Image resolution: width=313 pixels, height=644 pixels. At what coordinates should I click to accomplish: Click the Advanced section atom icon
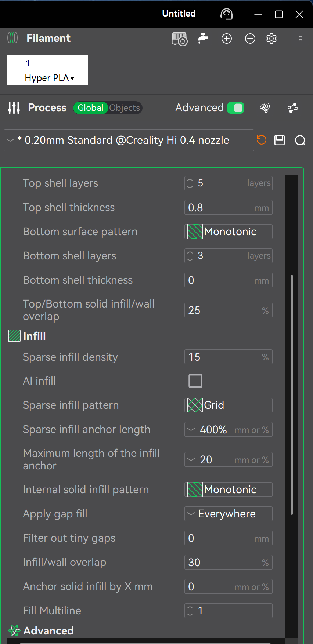pos(14,630)
